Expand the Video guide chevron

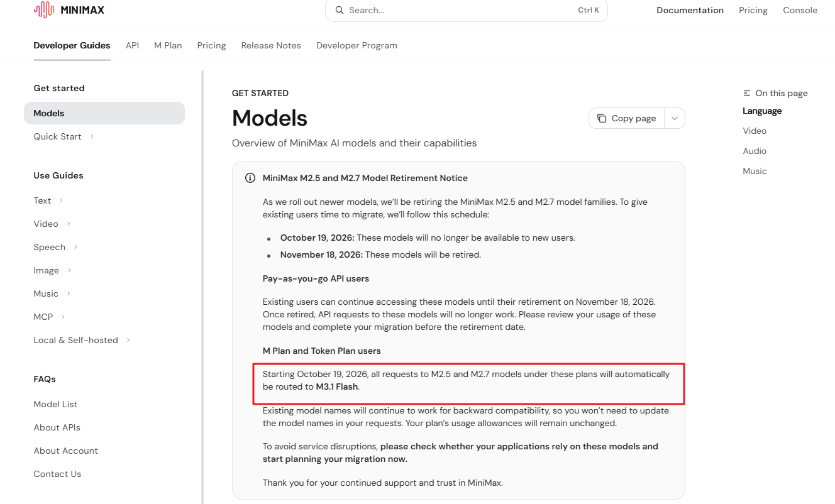(69, 224)
